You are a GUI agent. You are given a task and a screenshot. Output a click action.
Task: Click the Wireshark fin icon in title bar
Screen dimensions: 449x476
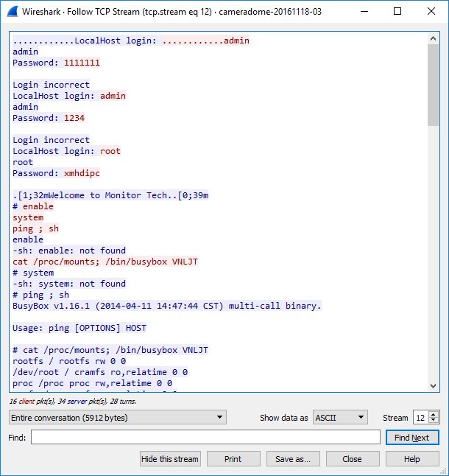coord(12,12)
